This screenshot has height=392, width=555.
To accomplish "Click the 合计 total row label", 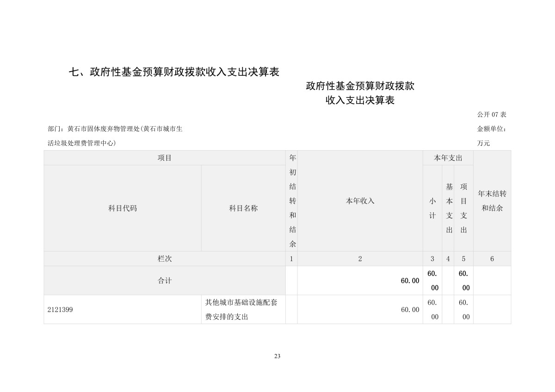I will click(x=165, y=281).
